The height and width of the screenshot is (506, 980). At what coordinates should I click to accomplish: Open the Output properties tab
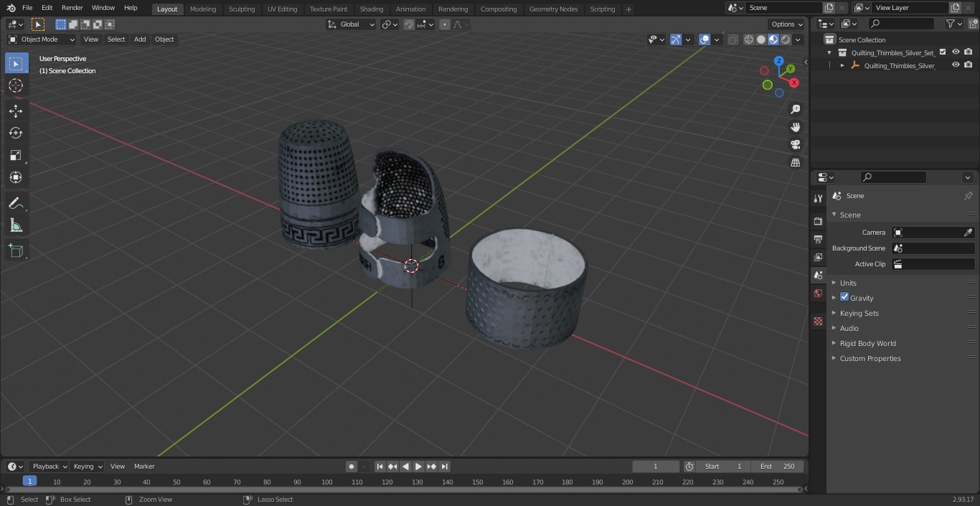click(818, 239)
